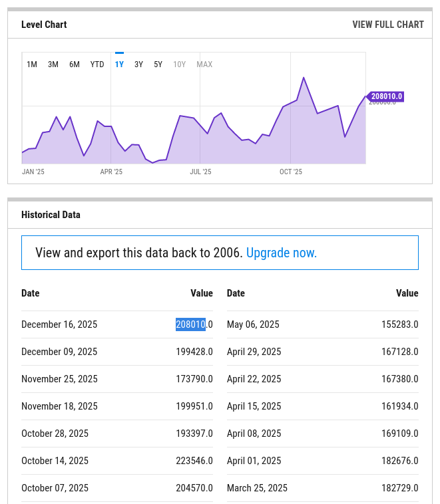Select April 29, 2025 date cell
This screenshot has width=440, height=504.
[254, 352]
